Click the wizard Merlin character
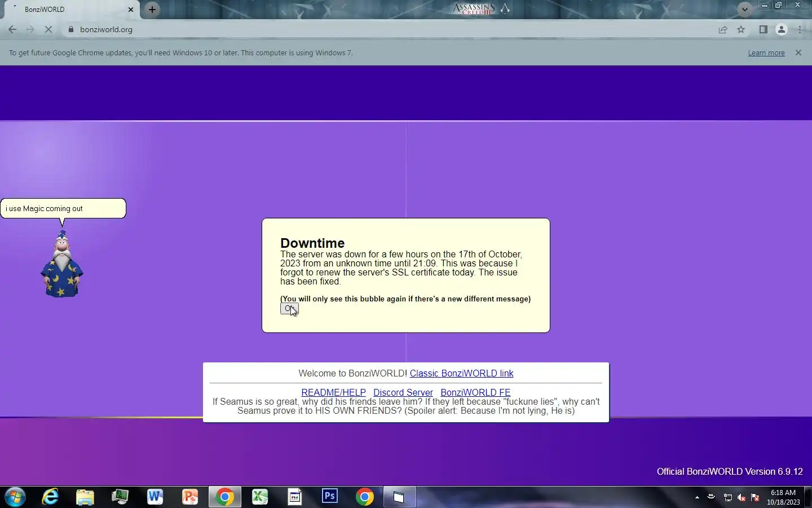 click(x=62, y=264)
